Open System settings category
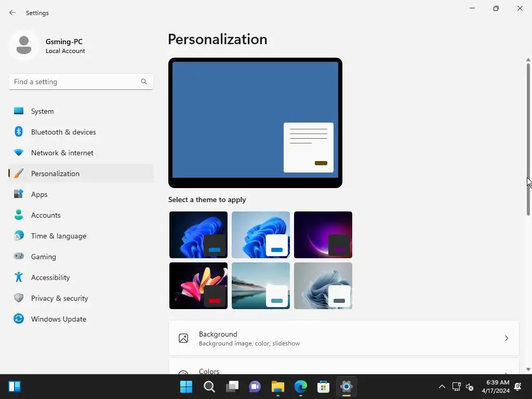This screenshot has height=399, width=532. click(81, 111)
